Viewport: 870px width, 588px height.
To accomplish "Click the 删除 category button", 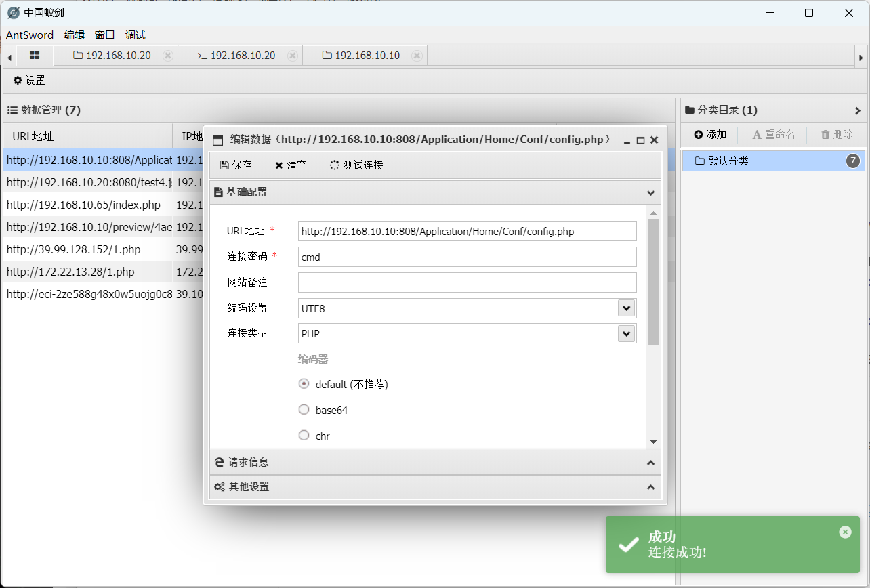I will (837, 135).
